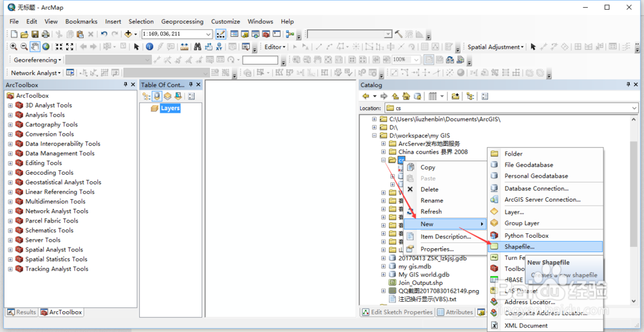644x332 pixels.
Task: Undo the last action
Action: (x=104, y=34)
